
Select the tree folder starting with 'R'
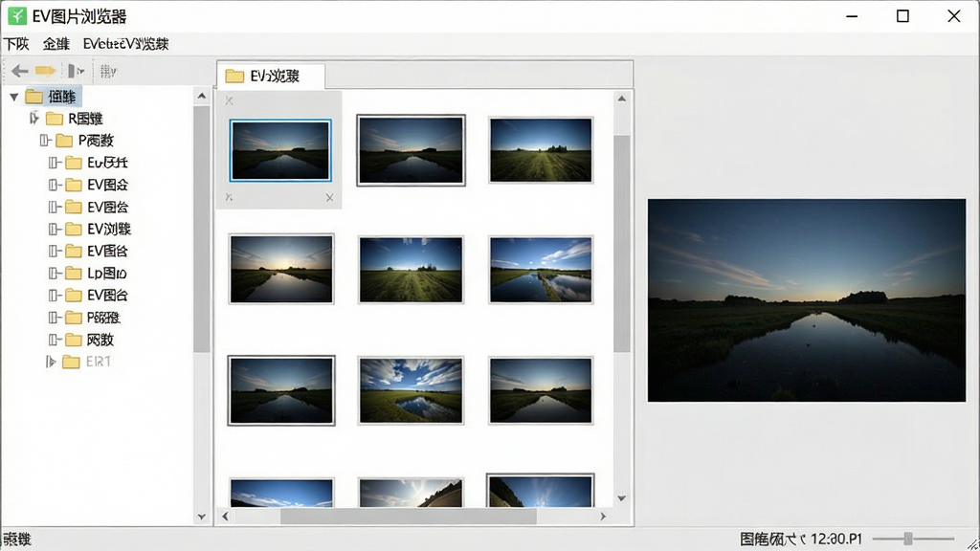[x=85, y=119]
